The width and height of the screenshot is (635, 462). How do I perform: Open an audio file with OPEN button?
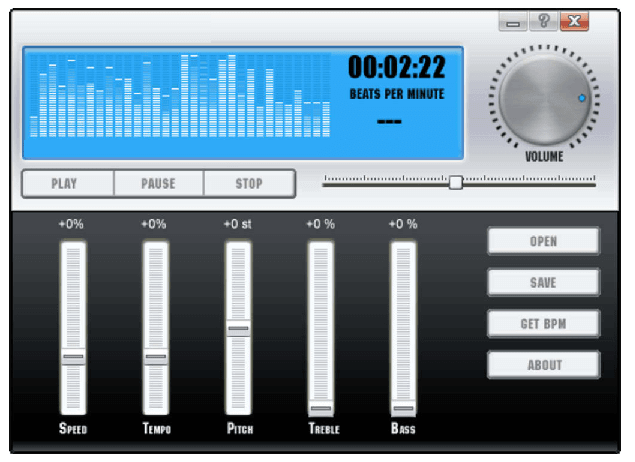pos(543,241)
